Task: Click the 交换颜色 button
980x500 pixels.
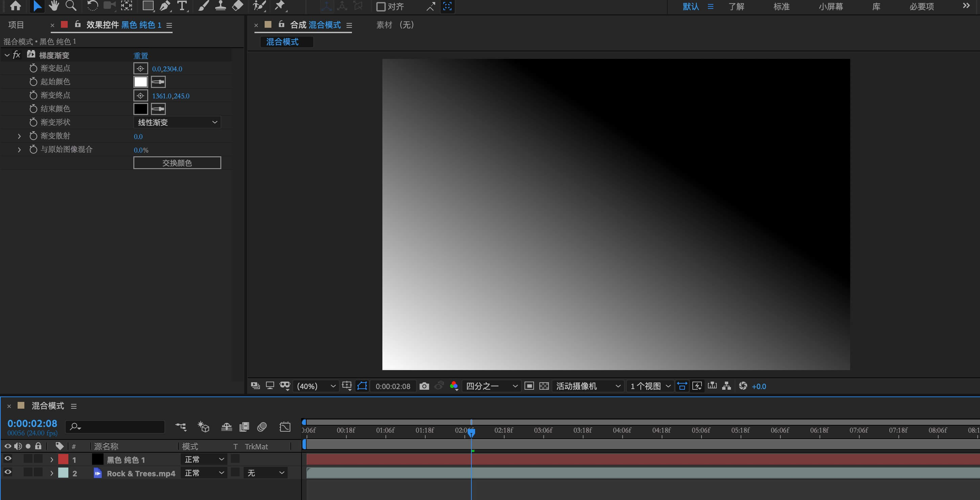Action: (177, 163)
